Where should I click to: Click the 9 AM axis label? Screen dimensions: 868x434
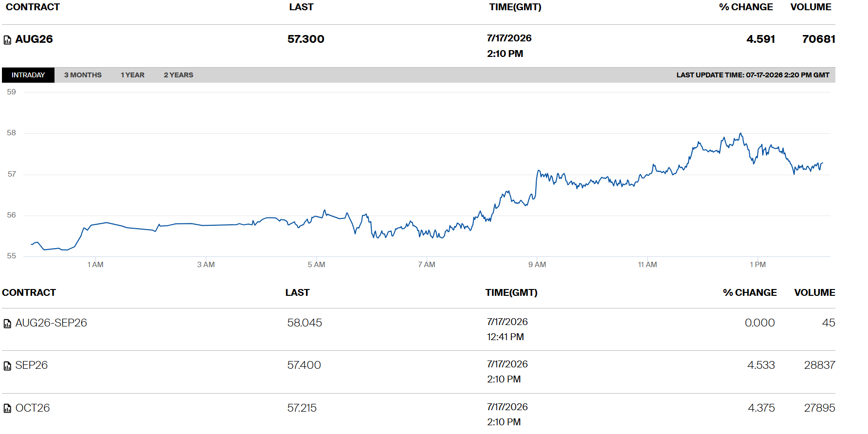coord(537,265)
